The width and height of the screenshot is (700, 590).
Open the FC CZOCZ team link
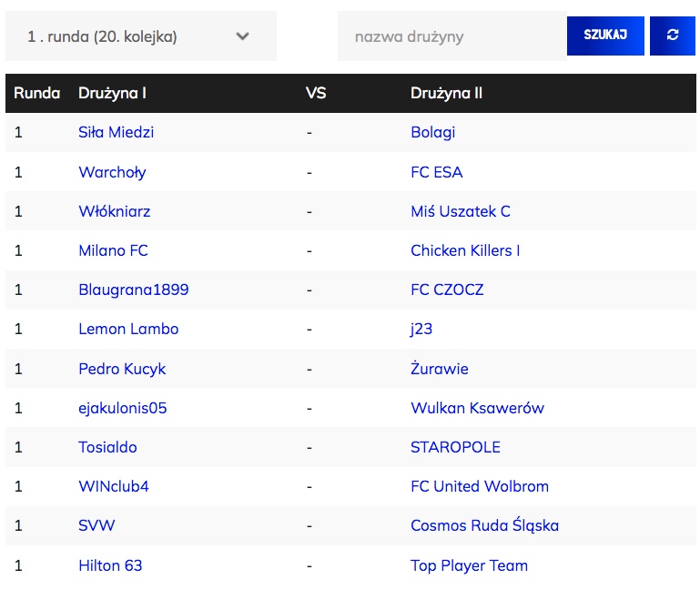point(447,290)
